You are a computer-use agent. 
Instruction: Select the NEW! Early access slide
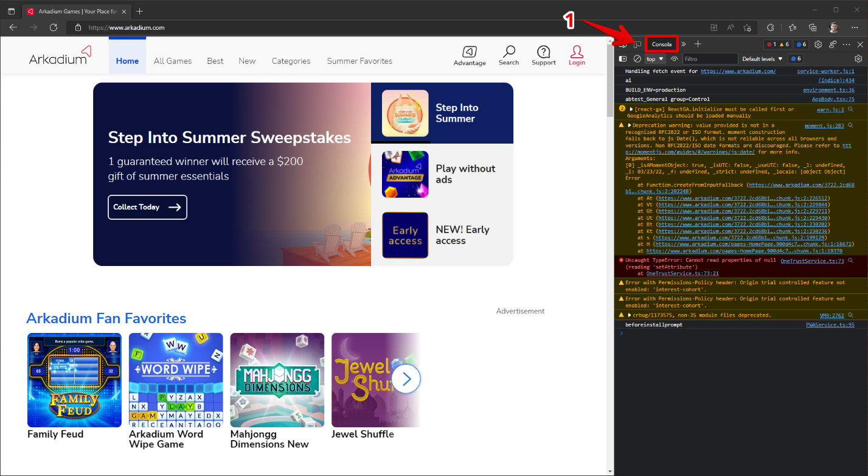(x=442, y=235)
